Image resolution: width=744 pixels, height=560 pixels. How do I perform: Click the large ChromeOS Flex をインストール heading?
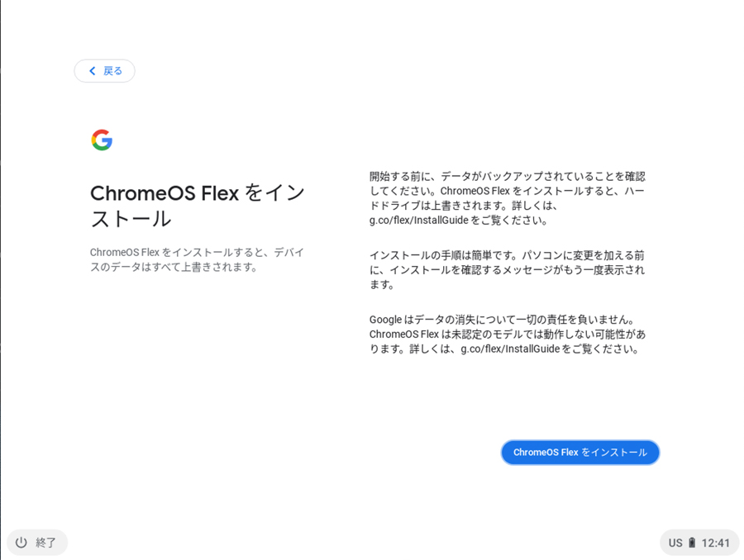click(198, 193)
